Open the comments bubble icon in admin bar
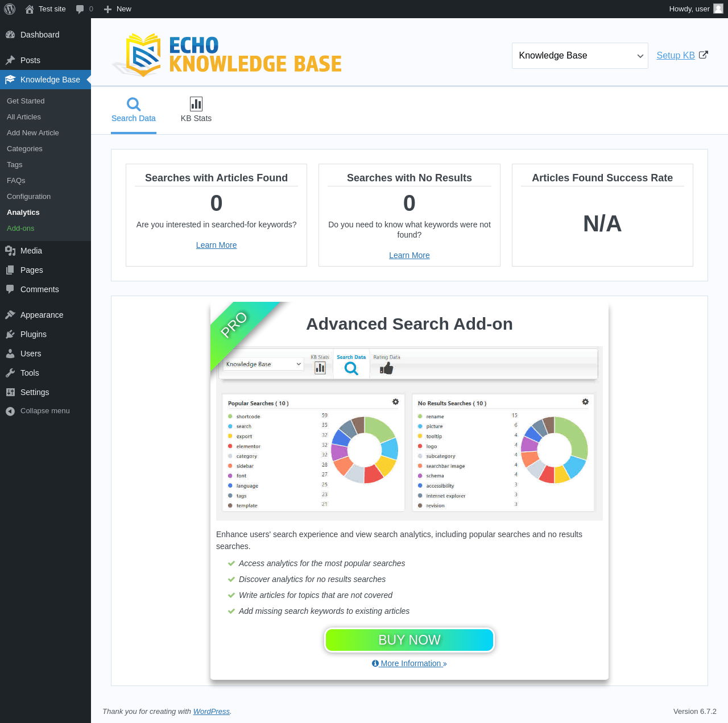728x723 pixels. 80,9
